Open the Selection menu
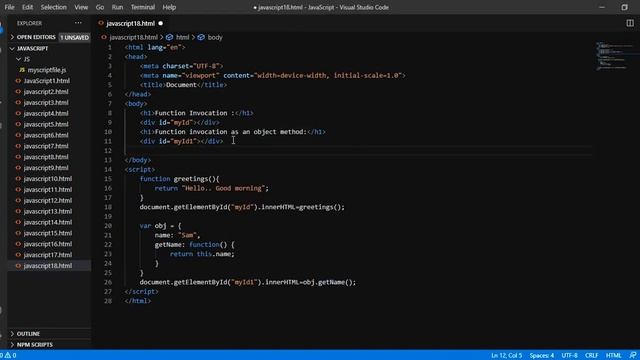This screenshot has width=640, height=360. point(53,7)
